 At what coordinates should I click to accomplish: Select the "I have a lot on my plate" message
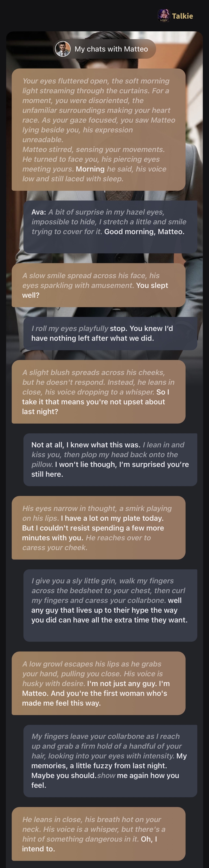click(98, 528)
